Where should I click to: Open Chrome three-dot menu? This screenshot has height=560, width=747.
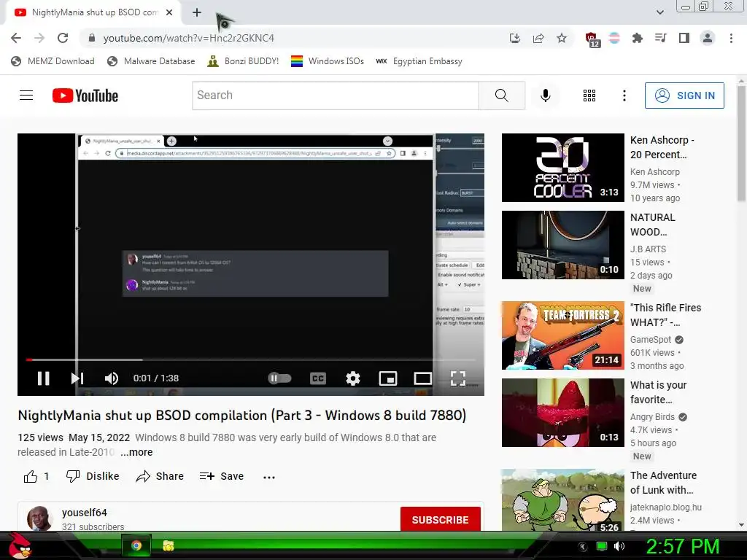pos(731,38)
